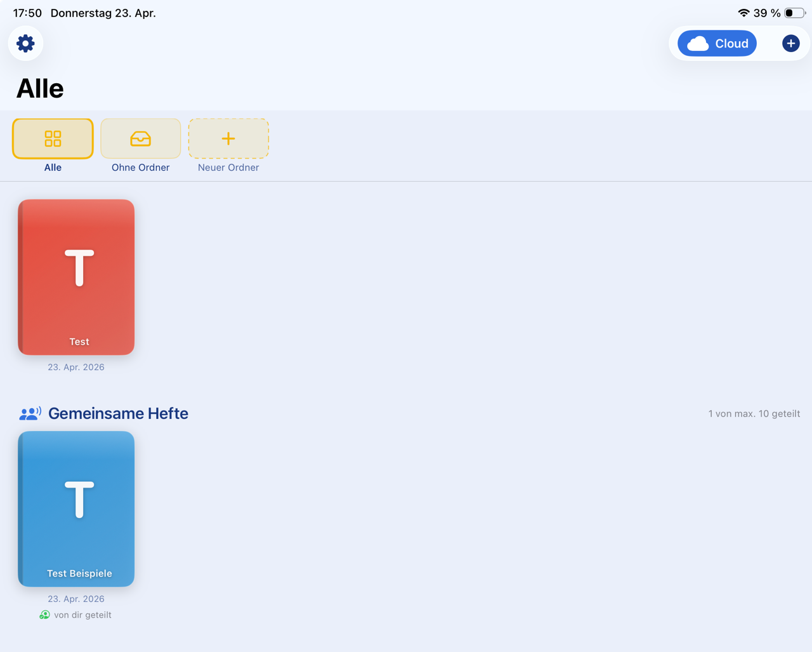Tap the green shared-by-you person icon
This screenshot has height=652, width=812.
point(44,615)
